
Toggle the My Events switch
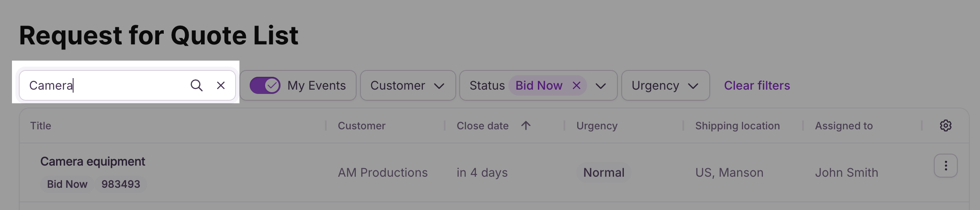[265, 85]
